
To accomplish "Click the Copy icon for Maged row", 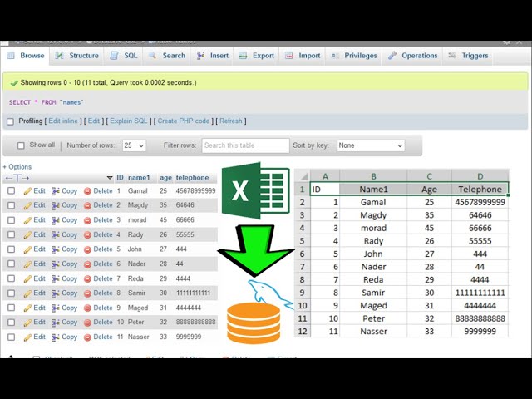I will pyautogui.click(x=56, y=308).
